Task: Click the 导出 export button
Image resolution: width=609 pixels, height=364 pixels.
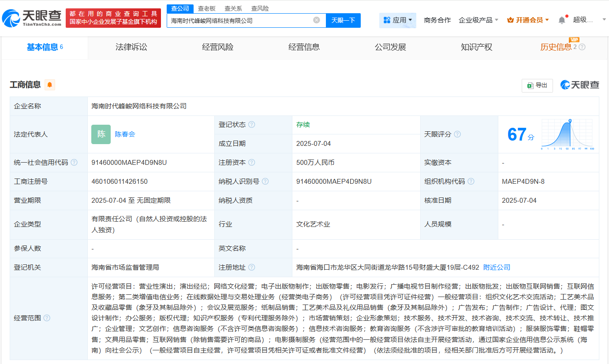Action: point(537,85)
